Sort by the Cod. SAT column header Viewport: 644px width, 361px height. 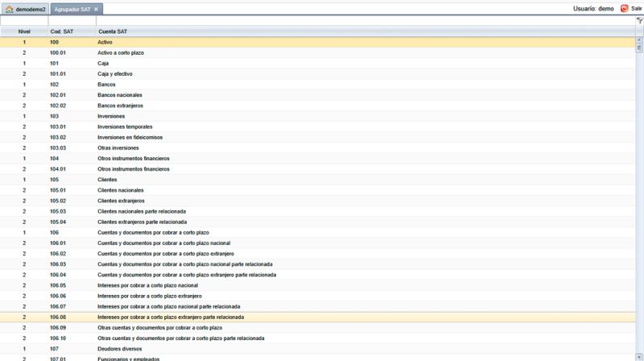pos(72,31)
